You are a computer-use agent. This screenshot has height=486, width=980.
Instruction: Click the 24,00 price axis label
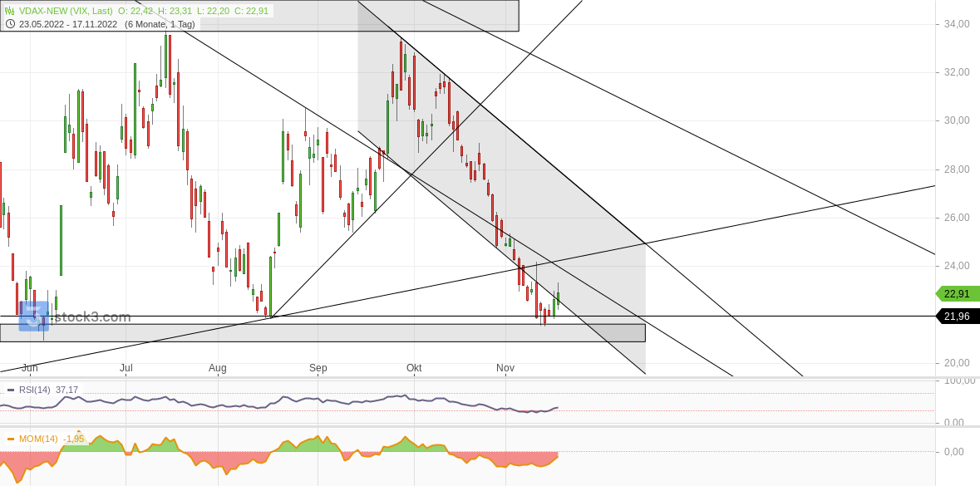(x=957, y=266)
